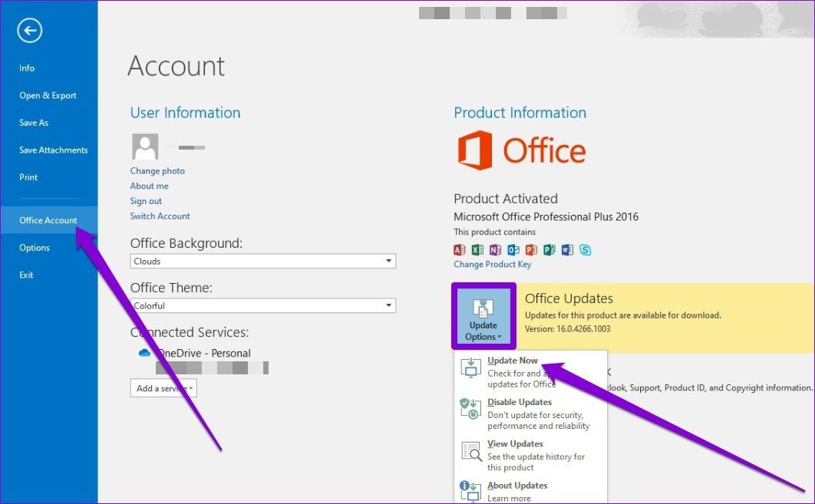The height and width of the screenshot is (504, 815).
Task: Click the View Updates magnifier icon
Action: tap(471, 450)
